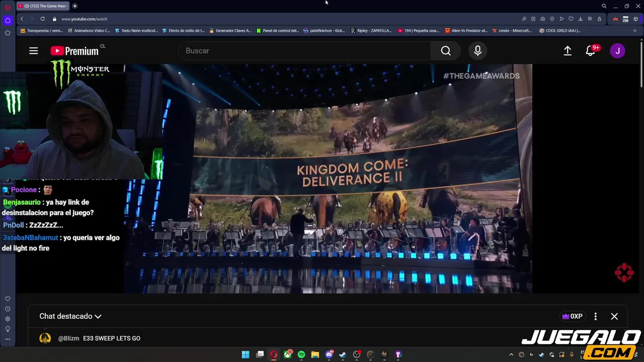Open bookmarks star in Opera sidebar
Screen dimensions: 644x362
(x=8, y=33)
